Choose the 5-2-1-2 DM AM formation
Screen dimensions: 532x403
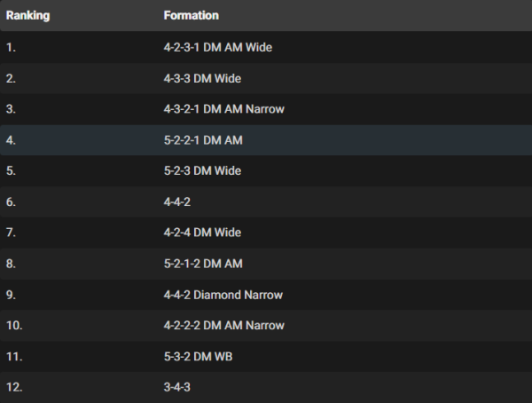pyautogui.click(x=203, y=264)
